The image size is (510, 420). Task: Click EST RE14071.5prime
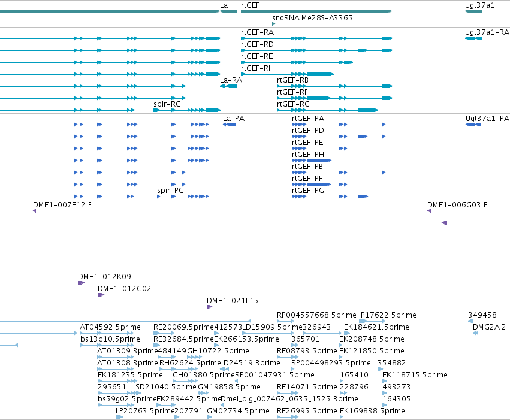(x=307, y=387)
